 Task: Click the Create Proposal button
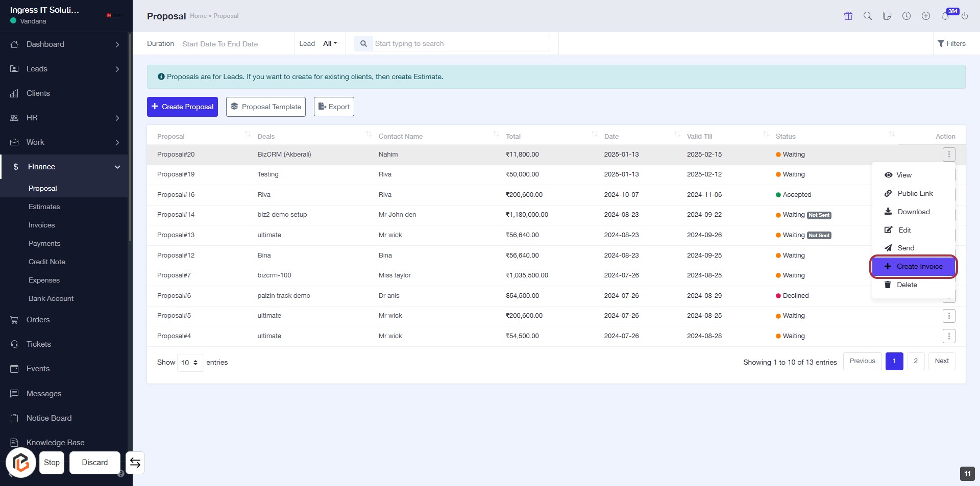[x=182, y=107]
